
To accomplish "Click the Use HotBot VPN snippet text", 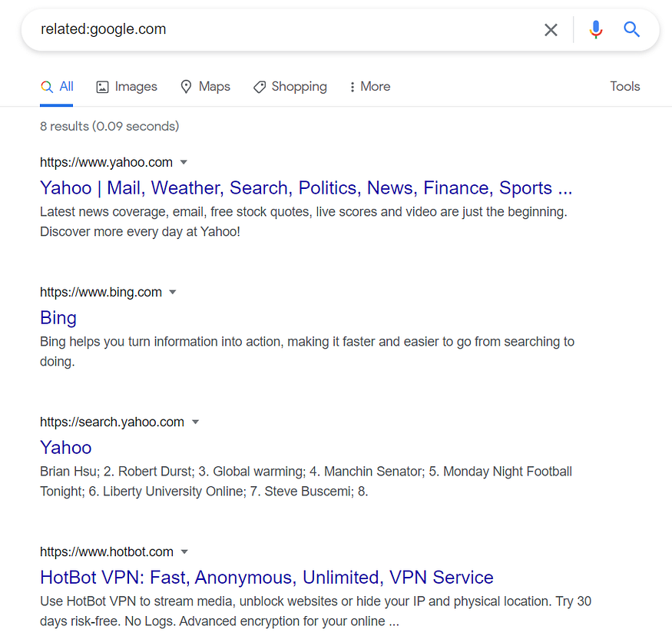I will tap(316, 611).
